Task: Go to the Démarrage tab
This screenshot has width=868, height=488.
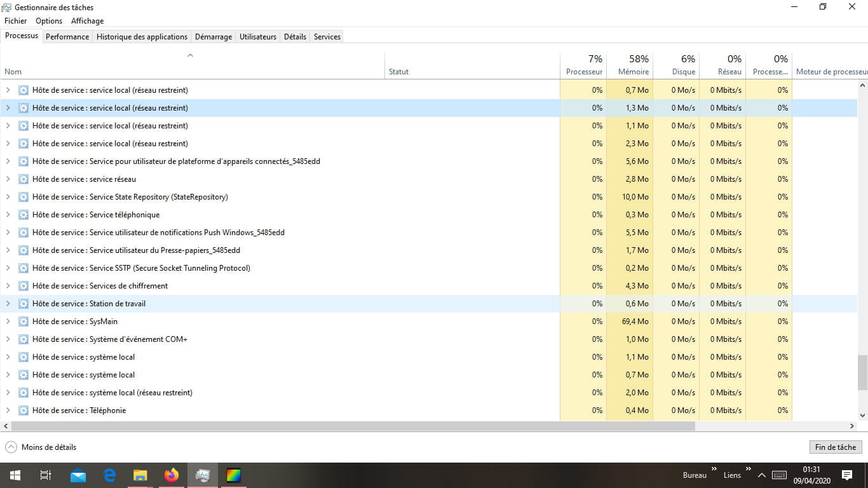Action: [x=214, y=37]
